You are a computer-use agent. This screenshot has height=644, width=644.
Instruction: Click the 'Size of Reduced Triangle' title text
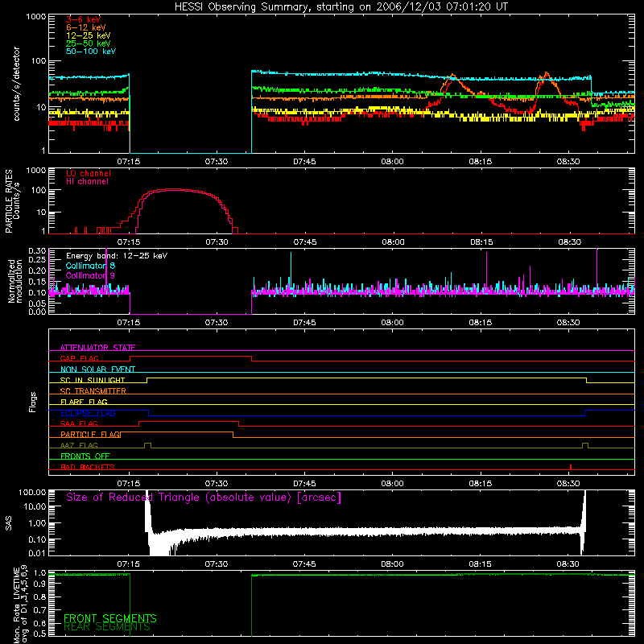[x=204, y=497]
